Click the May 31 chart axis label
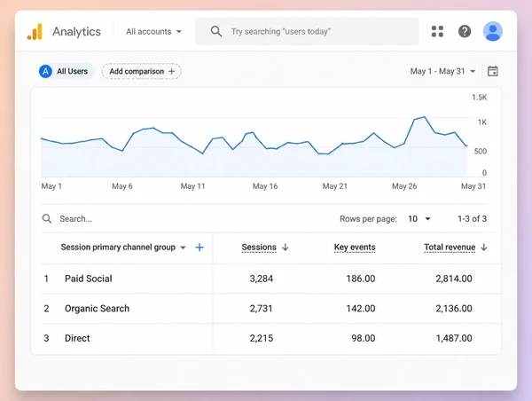 point(473,186)
